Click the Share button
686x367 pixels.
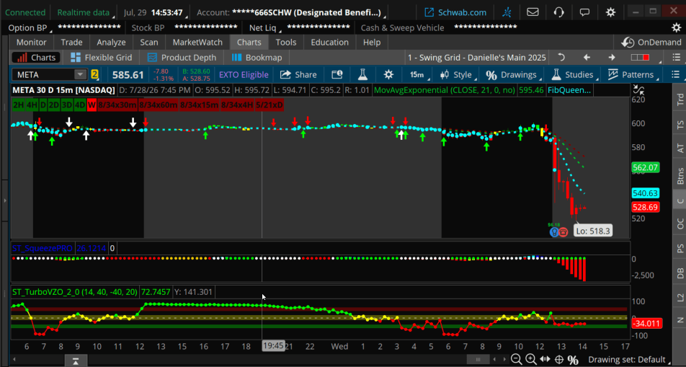(298, 75)
